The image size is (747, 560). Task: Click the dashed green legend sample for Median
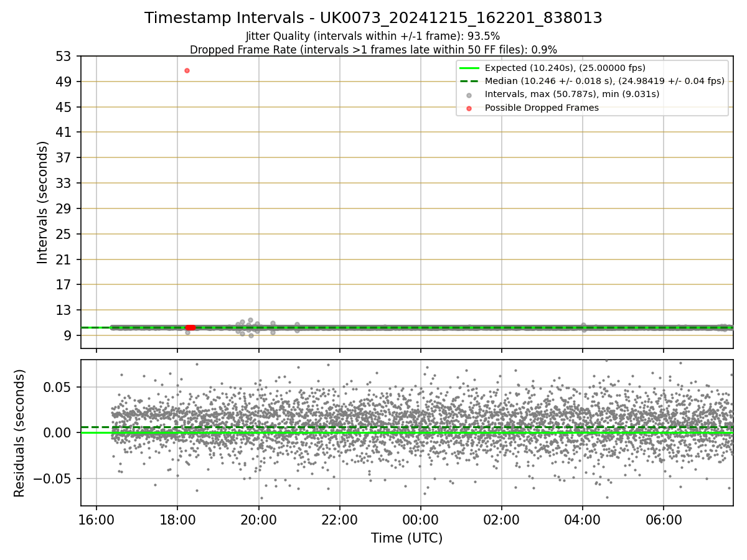coord(469,81)
